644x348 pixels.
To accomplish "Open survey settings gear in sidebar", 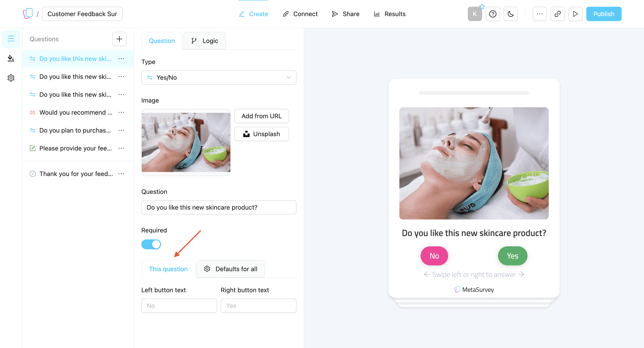I will [x=11, y=78].
